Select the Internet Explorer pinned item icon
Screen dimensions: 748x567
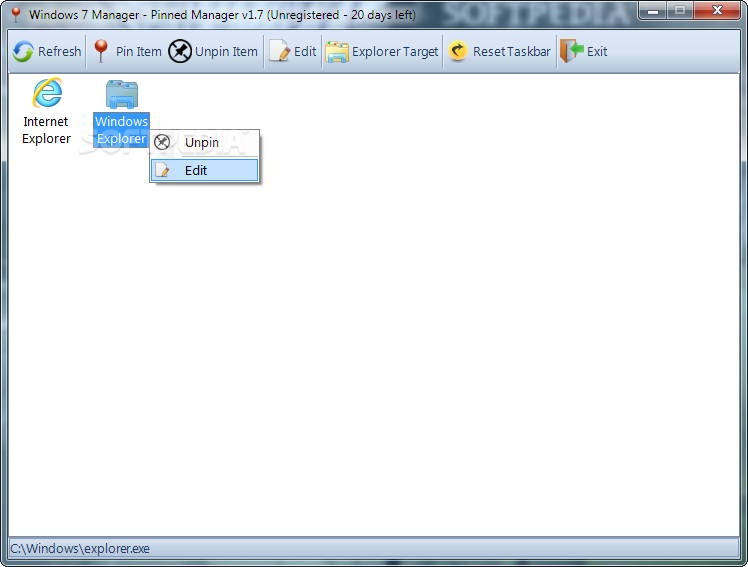pos(47,93)
